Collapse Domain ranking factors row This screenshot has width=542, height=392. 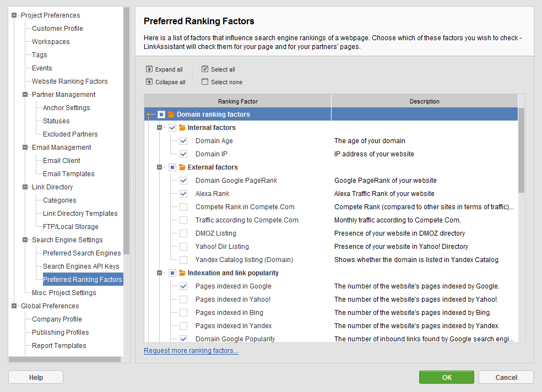[x=148, y=115]
